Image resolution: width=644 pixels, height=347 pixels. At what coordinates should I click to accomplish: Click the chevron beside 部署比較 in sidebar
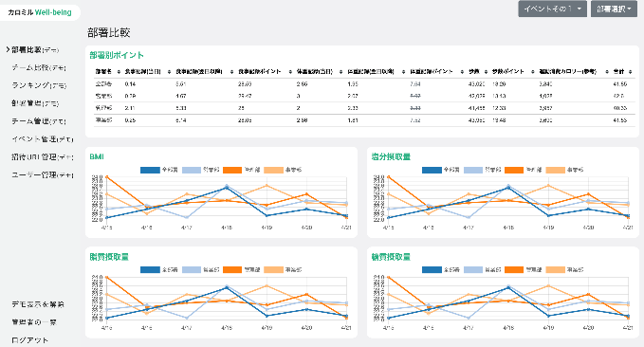[8, 49]
